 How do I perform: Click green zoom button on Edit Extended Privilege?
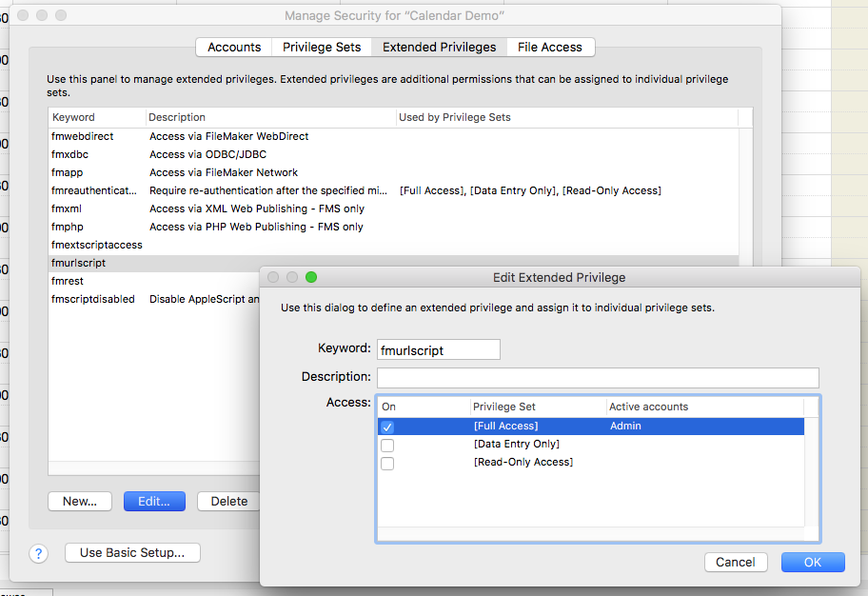tap(310, 277)
